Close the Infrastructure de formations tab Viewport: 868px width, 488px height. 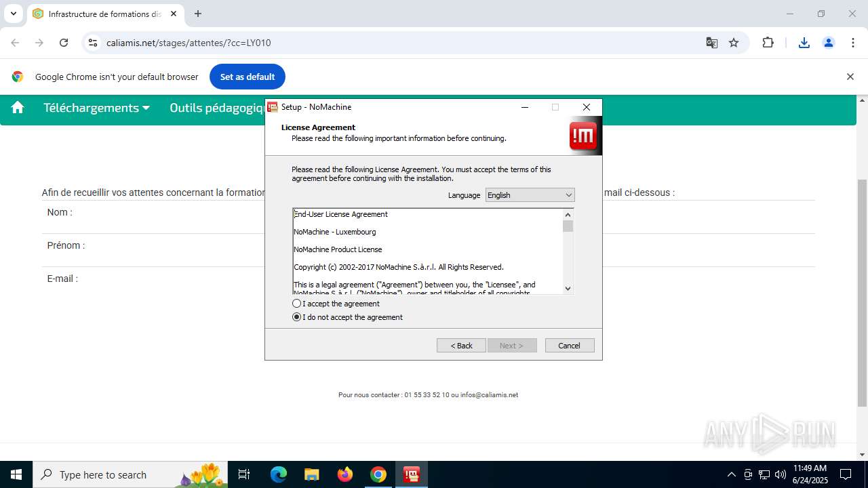point(174,14)
